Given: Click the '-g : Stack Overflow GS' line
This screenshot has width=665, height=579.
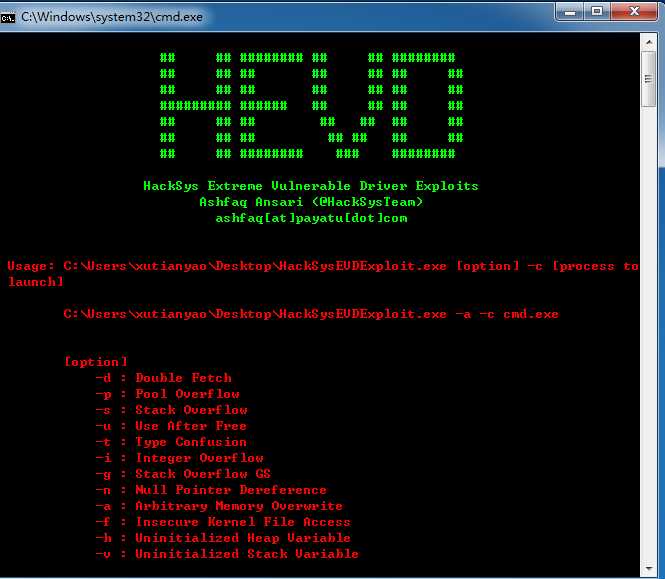Looking at the screenshot, I should pyautogui.click(x=183, y=474).
